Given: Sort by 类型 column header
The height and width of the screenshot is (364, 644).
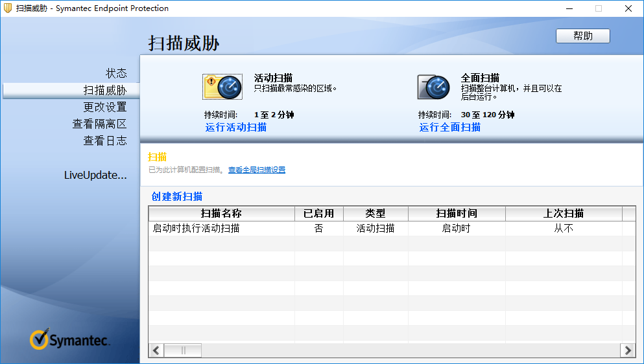Looking at the screenshot, I should tap(376, 213).
